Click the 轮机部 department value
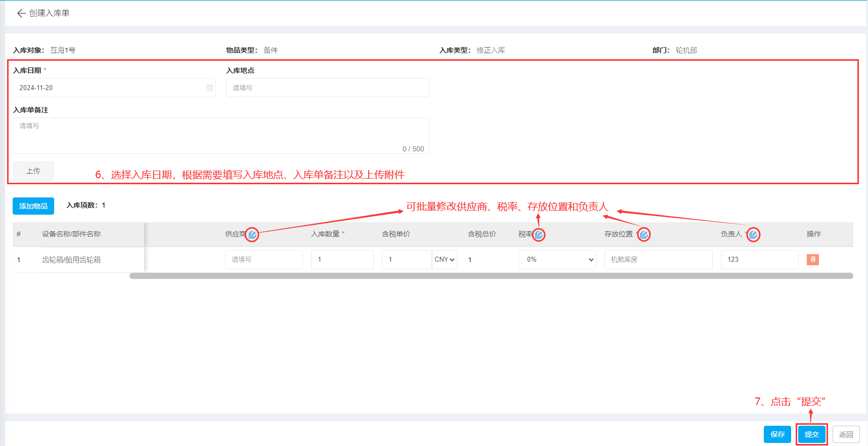Screen dimensions: 868x446 pyautogui.click(x=686, y=50)
